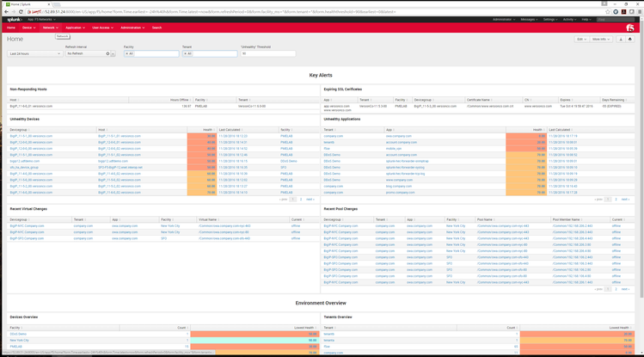
Task: Go to next page of Unhealthy Devices
Action: tap(310, 199)
